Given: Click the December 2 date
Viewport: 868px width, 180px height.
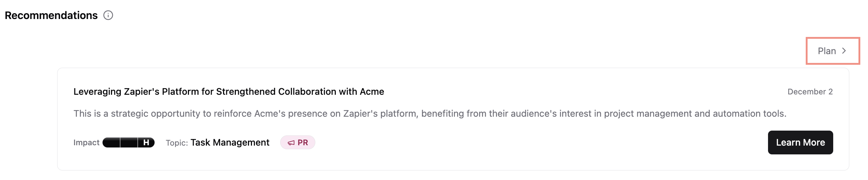Looking at the screenshot, I should point(810,92).
